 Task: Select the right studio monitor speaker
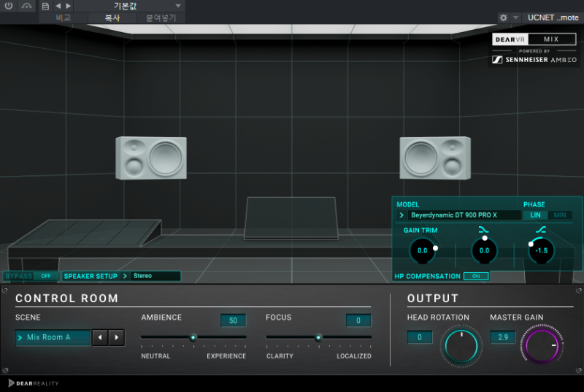435,158
